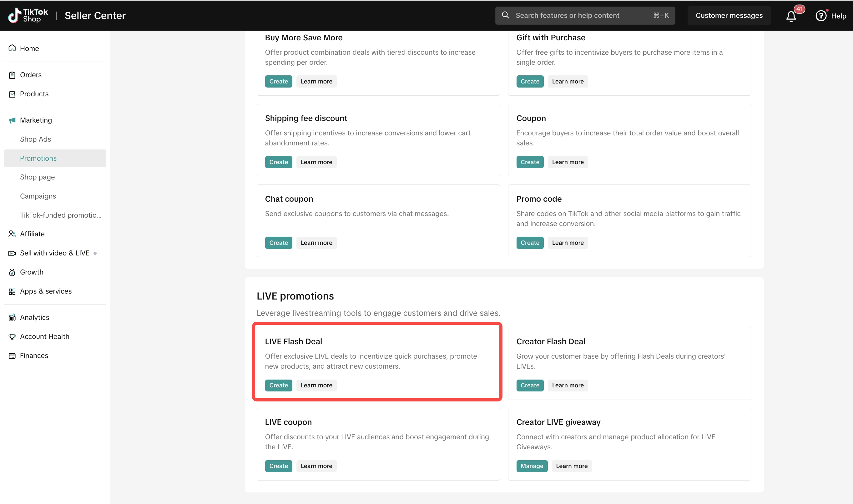Viewport: 853px width, 504px height.
Task: Click the TikTok Shop logo
Action: [28, 16]
